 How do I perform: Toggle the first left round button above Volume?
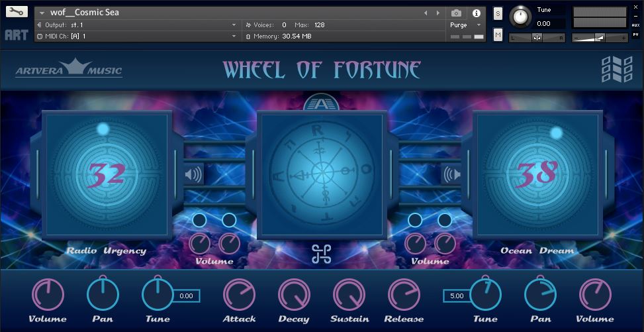pyautogui.click(x=200, y=220)
